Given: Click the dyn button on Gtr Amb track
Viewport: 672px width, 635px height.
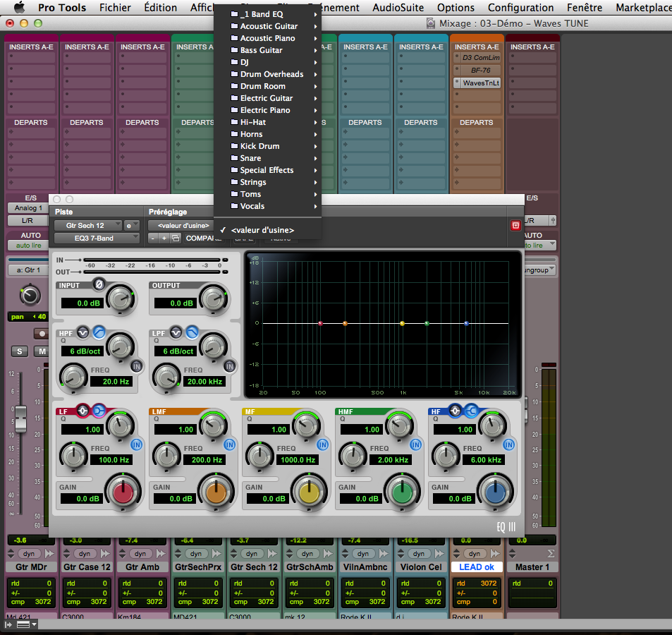Looking at the screenshot, I should 140,554.
